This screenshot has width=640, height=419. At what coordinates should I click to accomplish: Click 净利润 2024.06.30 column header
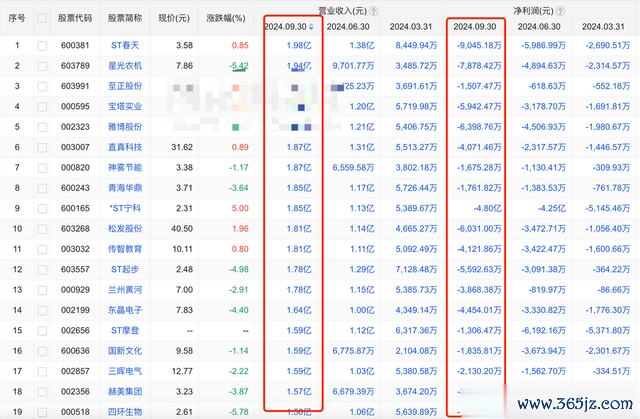point(539,27)
